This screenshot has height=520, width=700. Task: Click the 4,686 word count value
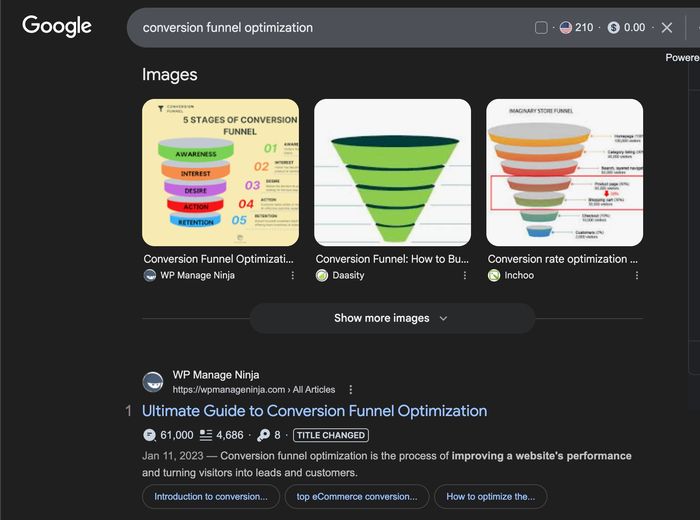pyautogui.click(x=230, y=435)
